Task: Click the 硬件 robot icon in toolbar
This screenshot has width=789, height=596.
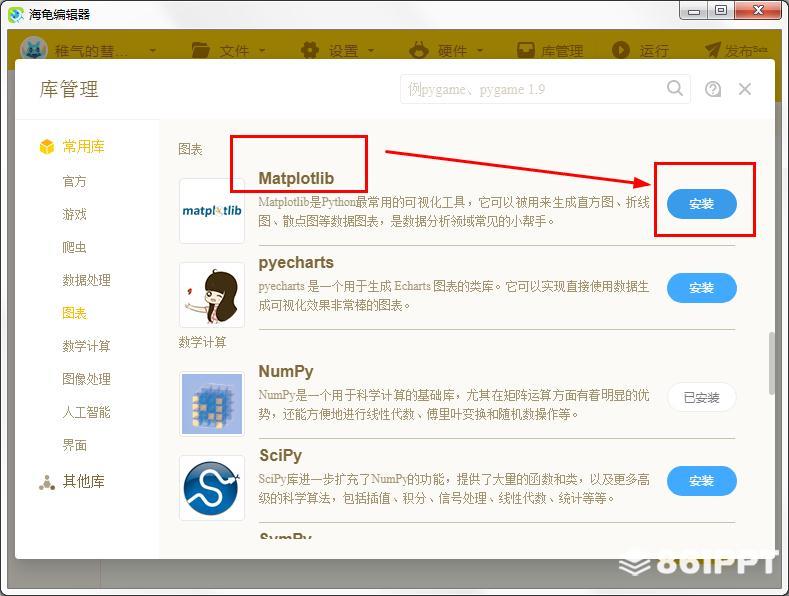Action: (419, 50)
